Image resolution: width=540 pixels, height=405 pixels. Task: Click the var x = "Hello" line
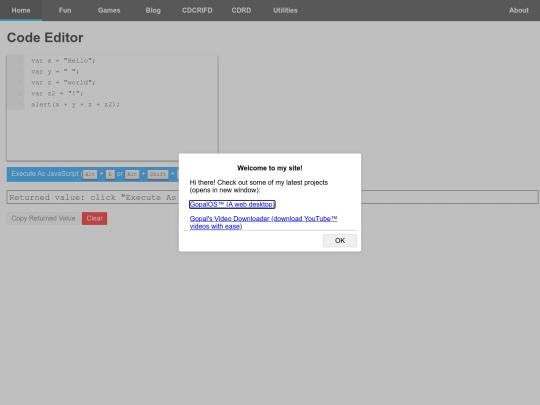[63, 61]
